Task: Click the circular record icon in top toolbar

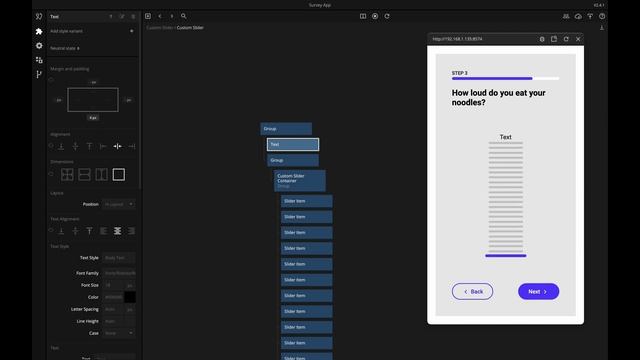Action: tap(375, 16)
